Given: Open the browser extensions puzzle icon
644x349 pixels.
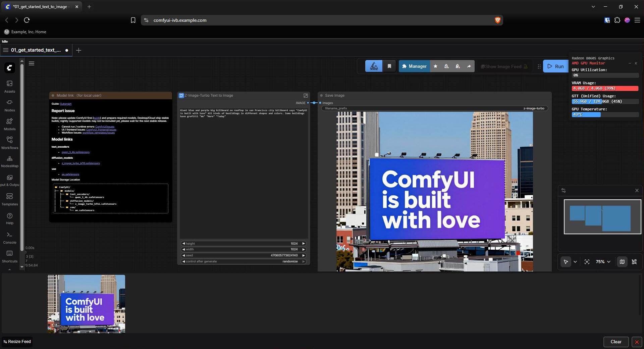Looking at the screenshot, I should [x=617, y=20].
